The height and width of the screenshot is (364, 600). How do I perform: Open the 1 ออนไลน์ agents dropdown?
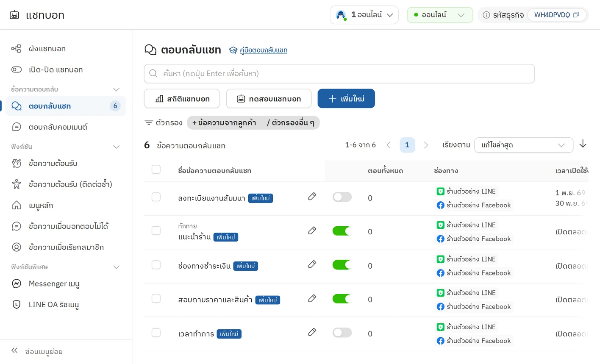pyautogui.click(x=364, y=15)
